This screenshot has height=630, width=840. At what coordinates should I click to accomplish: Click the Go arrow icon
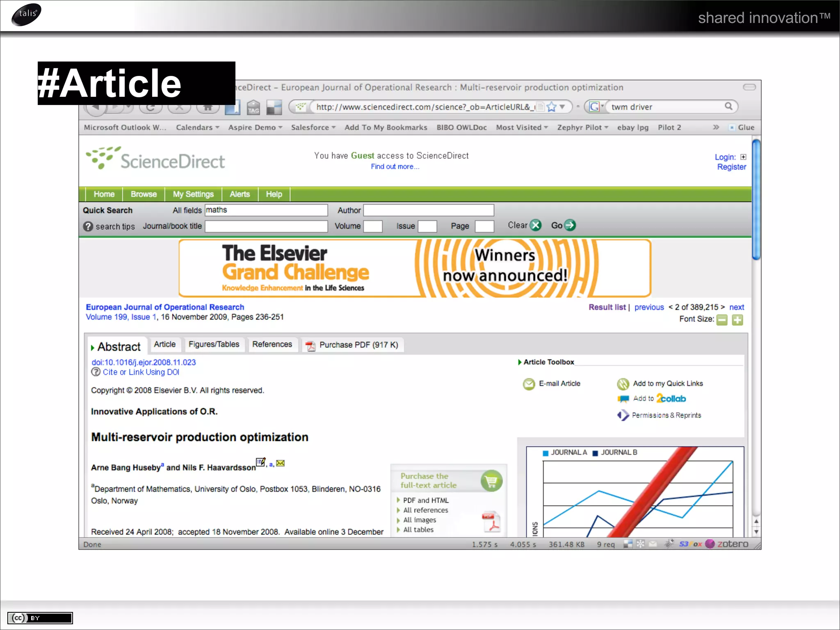pos(570,225)
